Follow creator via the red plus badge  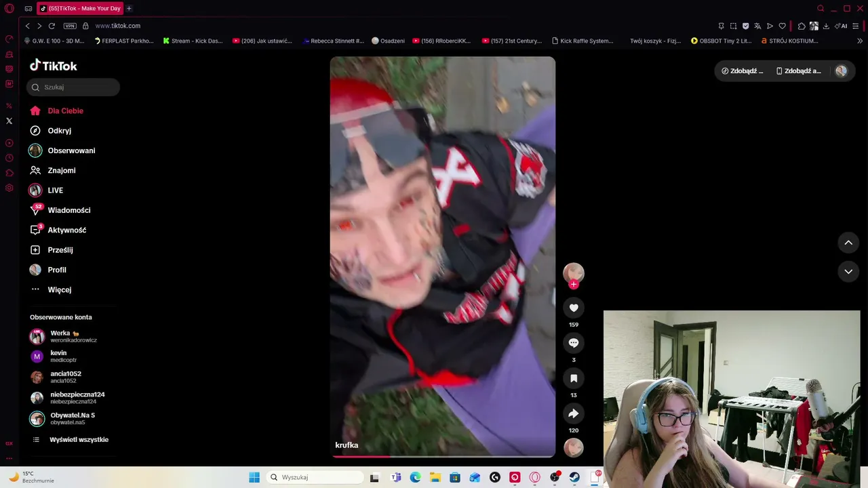(574, 285)
